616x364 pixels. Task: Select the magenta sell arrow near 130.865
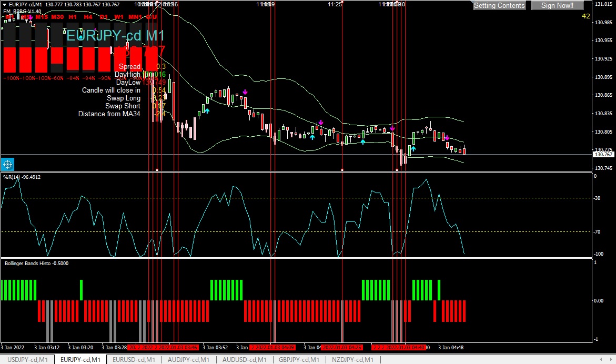point(245,92)
